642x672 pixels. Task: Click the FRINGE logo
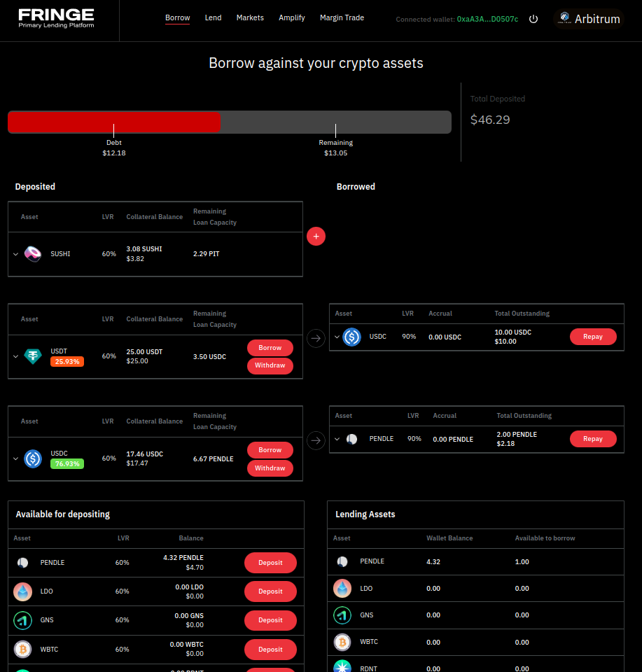(56, 18)
